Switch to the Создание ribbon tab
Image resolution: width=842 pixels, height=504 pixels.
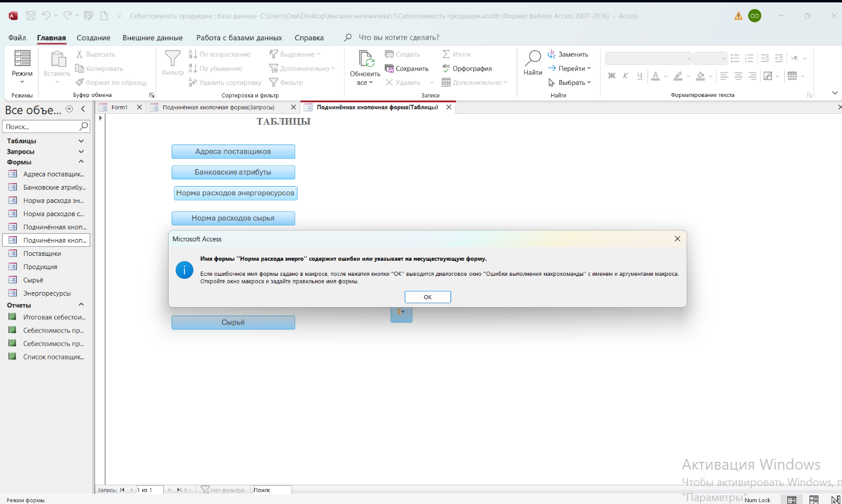93,37
